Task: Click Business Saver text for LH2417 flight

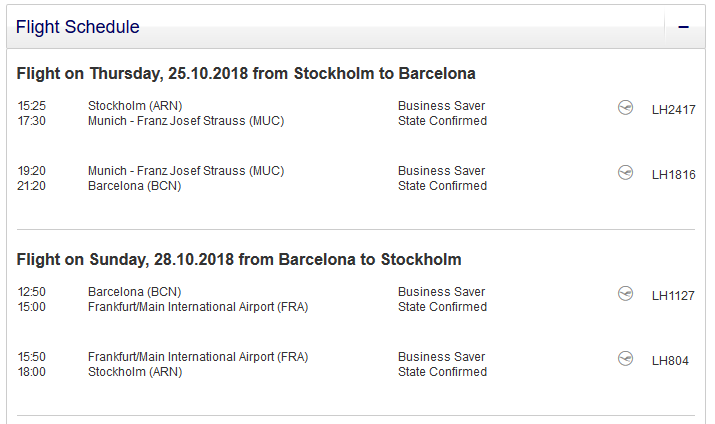Action: [441, 106]
